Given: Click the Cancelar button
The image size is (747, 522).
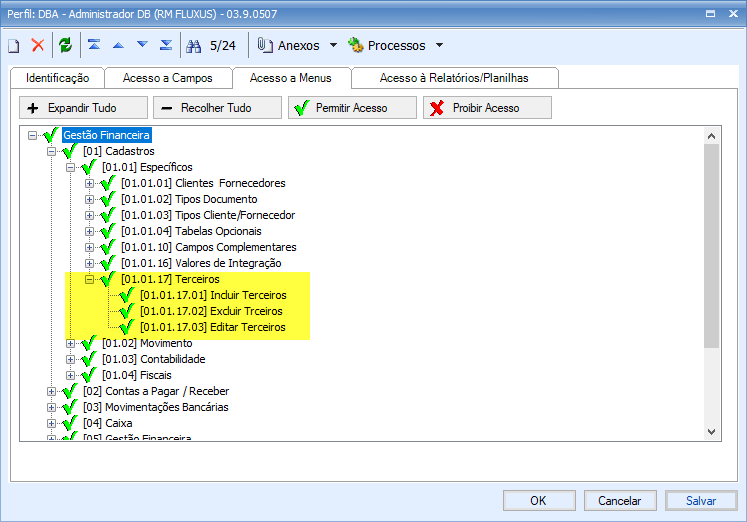Looking at the screenshot, I should pos(620,501).
